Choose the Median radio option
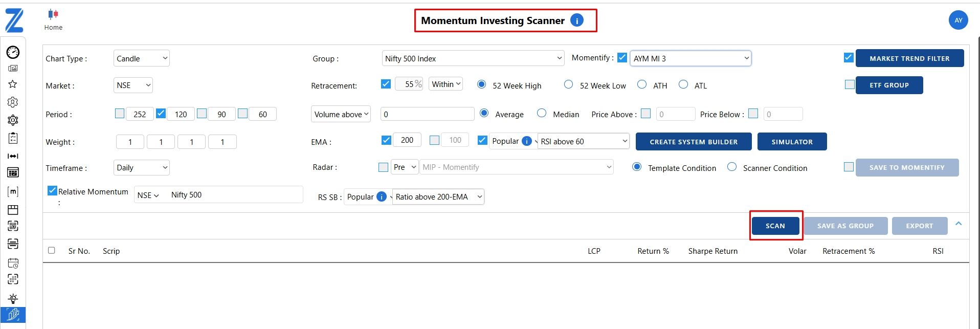 tap(542, 113)
